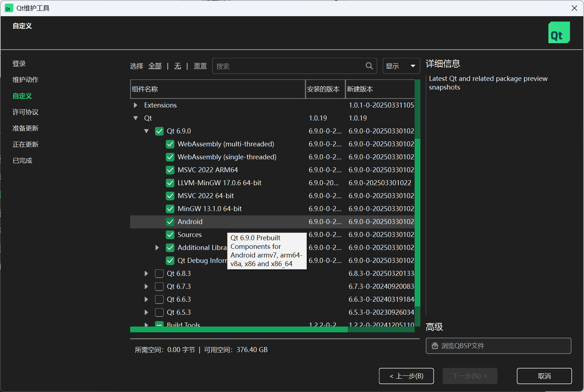The width and height of the screenshot is (584, 392).
Task: Select the Sources row label
Action: click(x=190, y=234)
